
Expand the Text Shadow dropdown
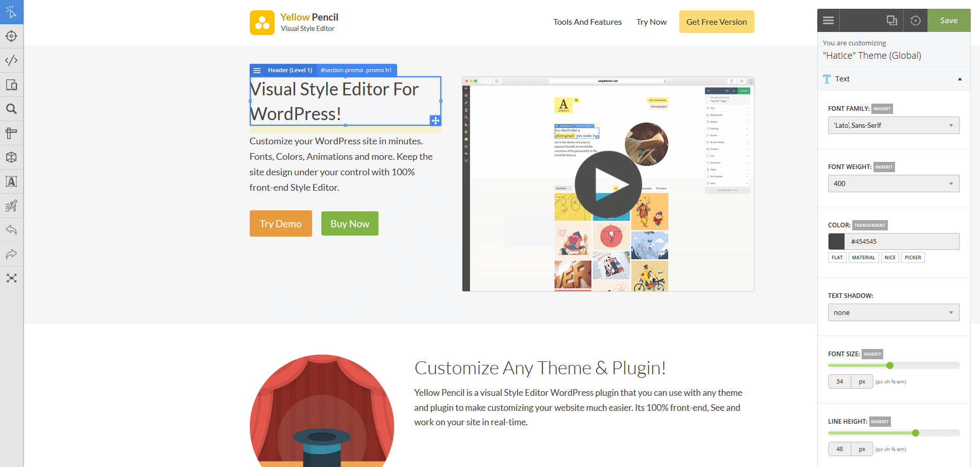click(893, 312)
